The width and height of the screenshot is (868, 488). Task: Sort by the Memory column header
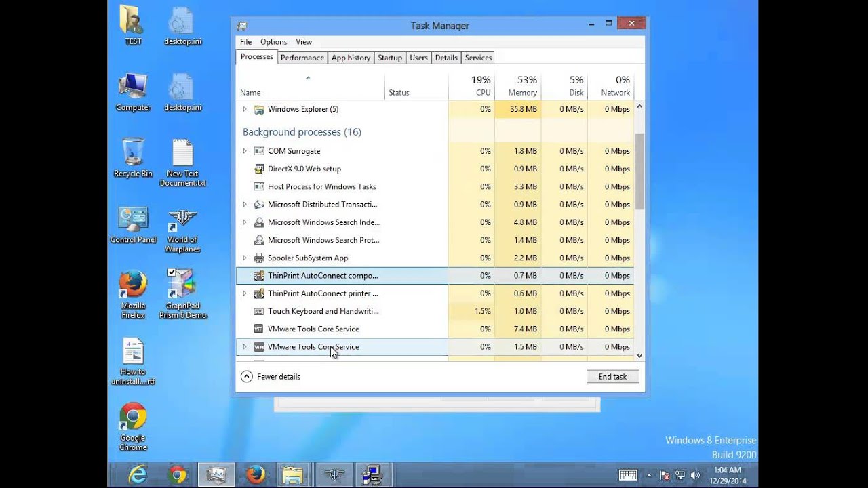pyautogui.click(x=518, y=86)
